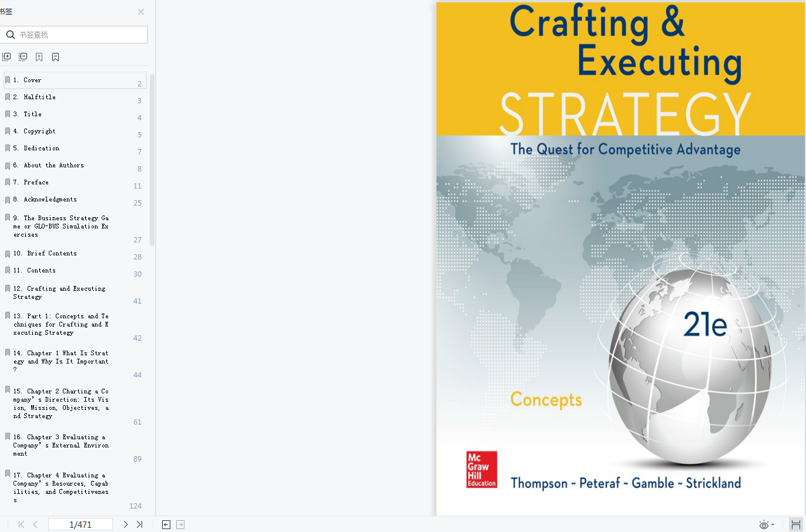Click the page number field 1/471
The width and height of the screenshot is (806, 532).
[80, 524]
